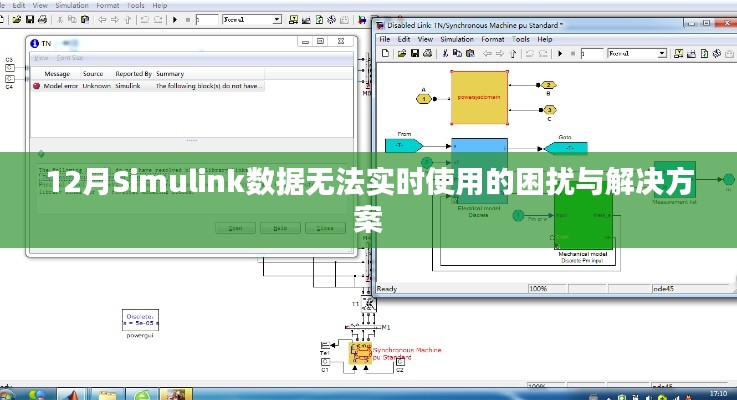737x400 pixels.
Task: New model icon in Synchronous Machine window
Action: pyautogui.click(x=385, y=54)
